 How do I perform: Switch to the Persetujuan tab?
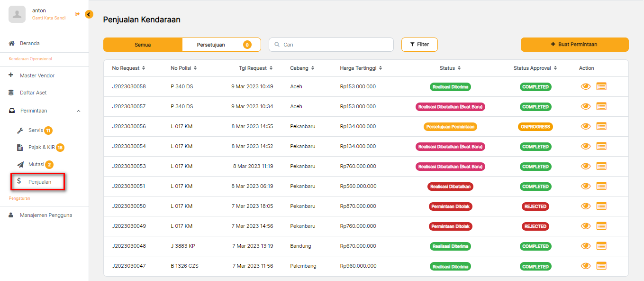tap(221, 45)
